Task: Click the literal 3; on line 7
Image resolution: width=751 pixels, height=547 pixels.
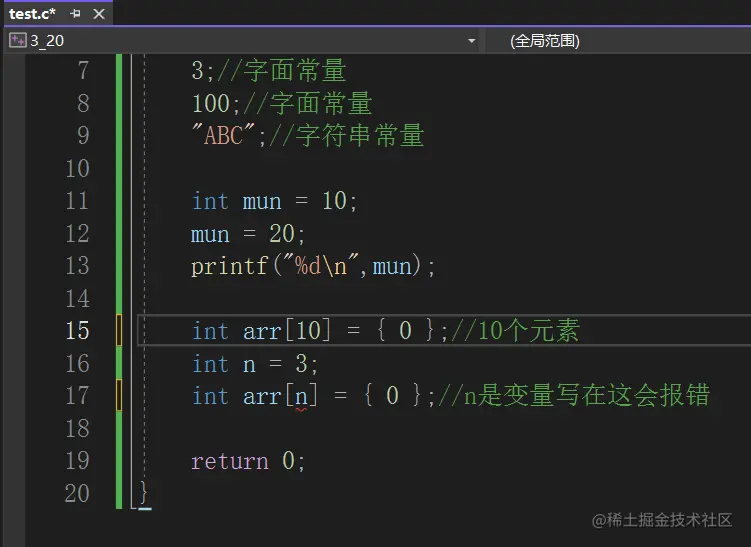Action: (x=203, y=70)
